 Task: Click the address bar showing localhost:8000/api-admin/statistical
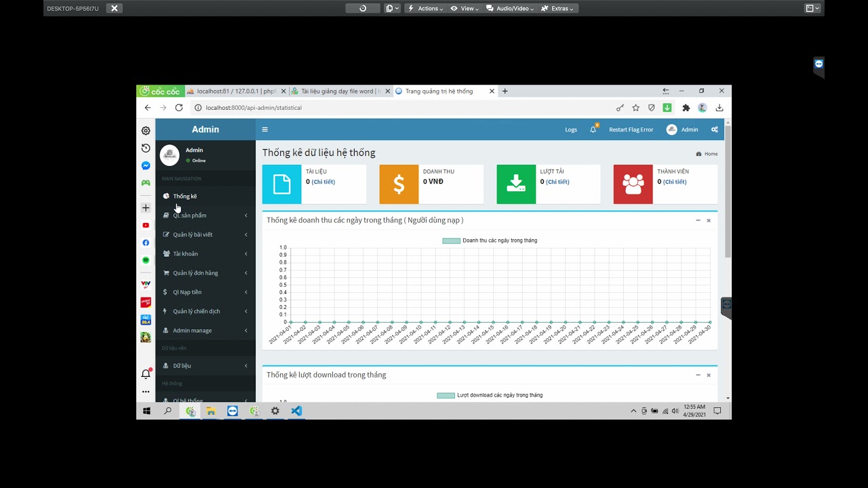click(400, 108)
